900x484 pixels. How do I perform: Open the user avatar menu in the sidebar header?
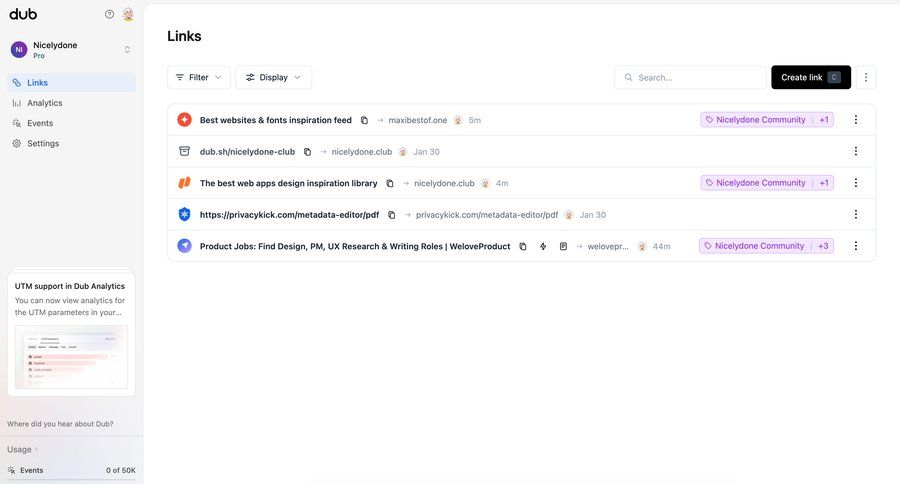point(128,14)
